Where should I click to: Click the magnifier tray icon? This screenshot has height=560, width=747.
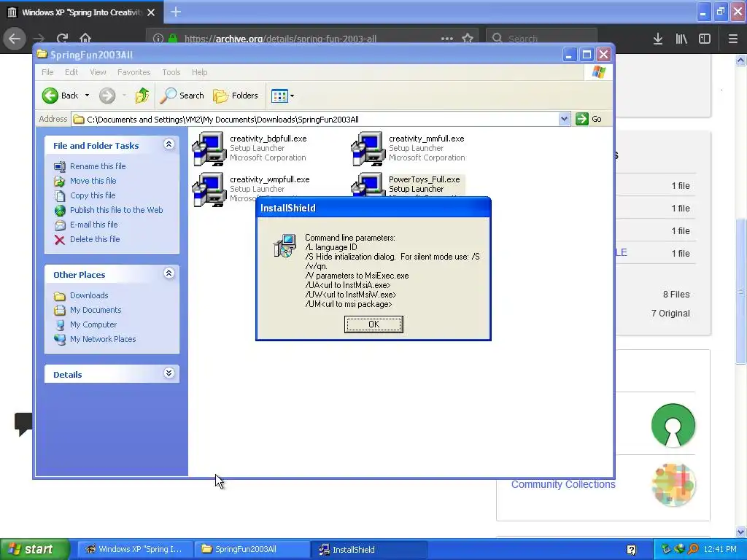click(x=694, y=549)
